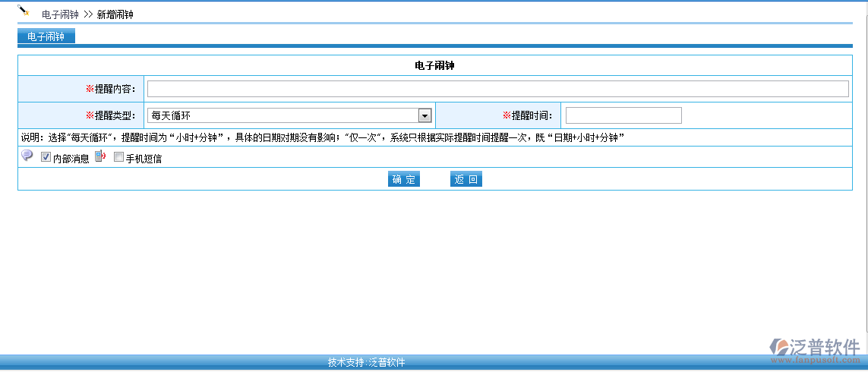This screenshot has width=868, height=372.
Task: Click the bold 电子闹钟 form title header
Action: tap(434, 65)
